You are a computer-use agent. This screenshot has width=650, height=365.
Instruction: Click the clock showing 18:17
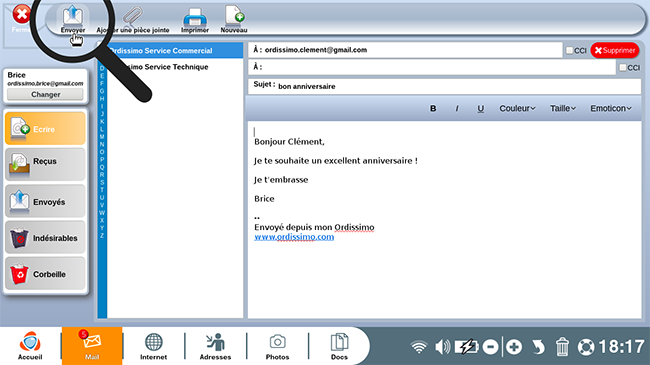click(x=621, y=347)
